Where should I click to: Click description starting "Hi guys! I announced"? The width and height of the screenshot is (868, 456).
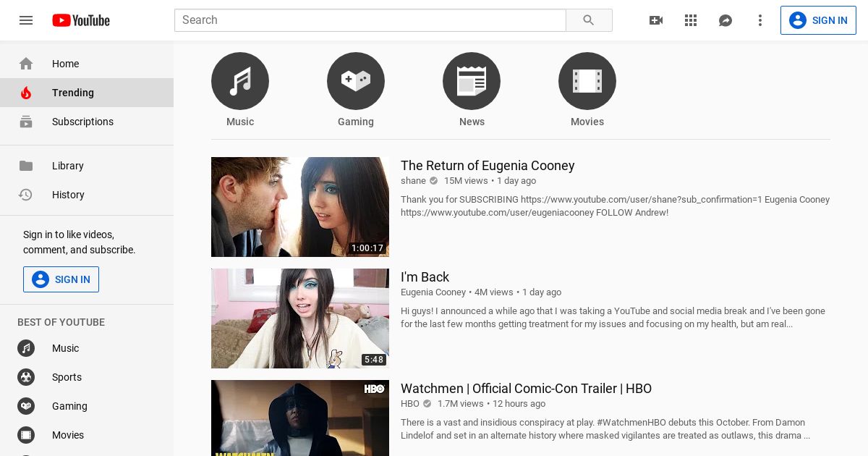point(613,318)
